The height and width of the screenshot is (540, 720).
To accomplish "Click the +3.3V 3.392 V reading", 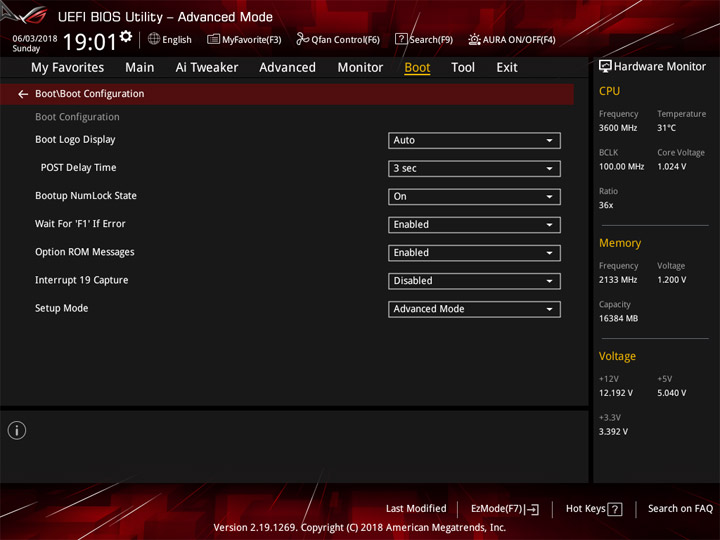I will coord(613,432).
